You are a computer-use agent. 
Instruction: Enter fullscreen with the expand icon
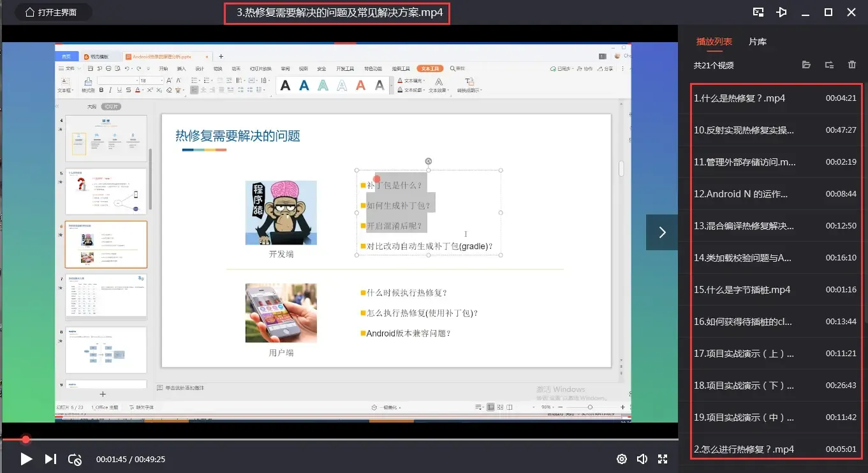[663, 459]
